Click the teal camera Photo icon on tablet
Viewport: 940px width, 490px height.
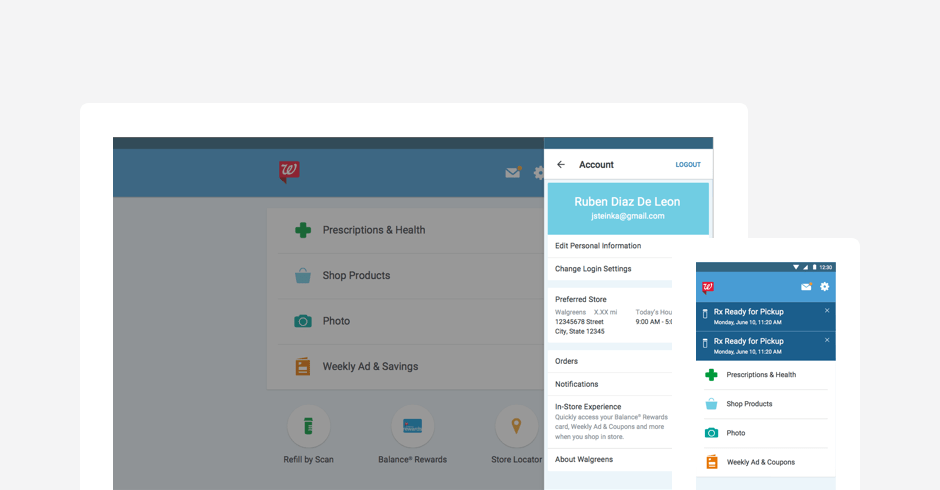coord(303,321)
